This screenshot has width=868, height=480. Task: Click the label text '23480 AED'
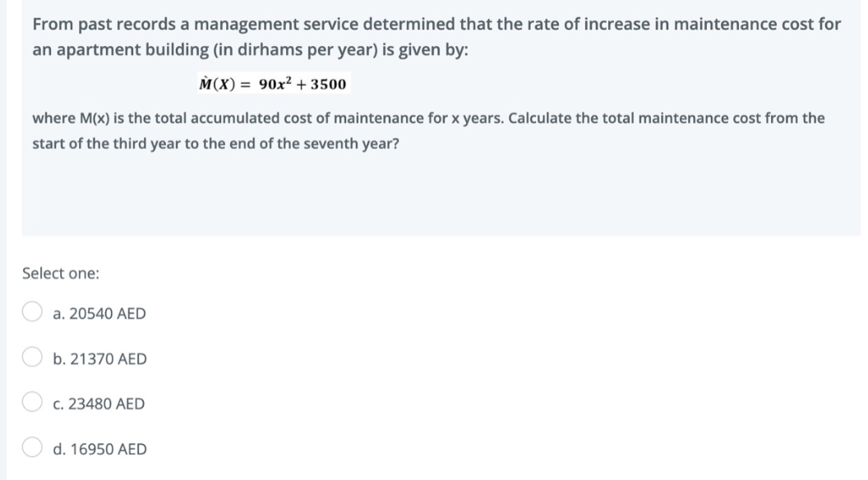(105, 403)
